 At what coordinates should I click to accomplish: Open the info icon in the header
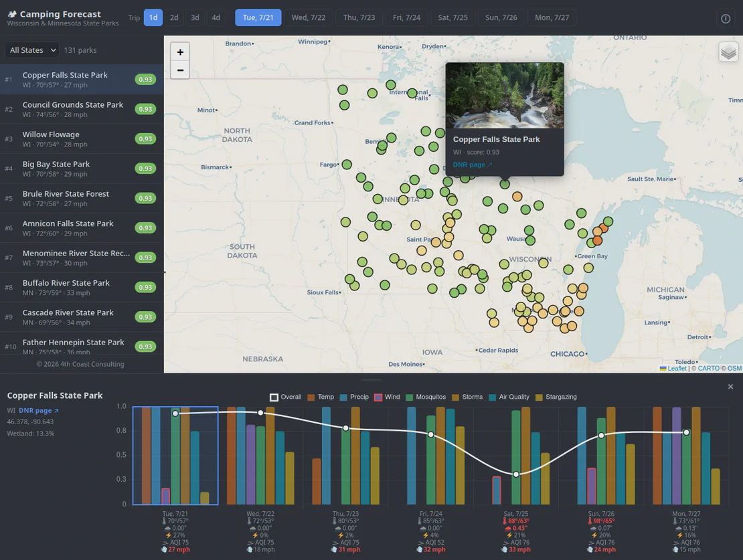726,19
